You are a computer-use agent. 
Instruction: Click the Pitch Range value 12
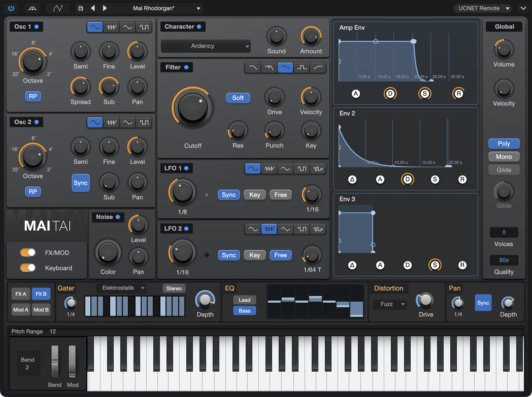click(x=53, y=332)
